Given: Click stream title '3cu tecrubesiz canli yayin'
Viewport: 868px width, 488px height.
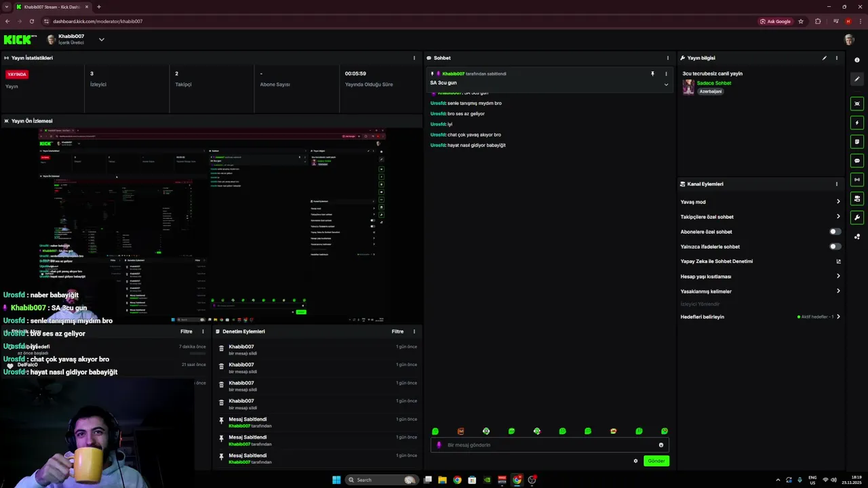Looking at the screenshot, I should (713, 73).
